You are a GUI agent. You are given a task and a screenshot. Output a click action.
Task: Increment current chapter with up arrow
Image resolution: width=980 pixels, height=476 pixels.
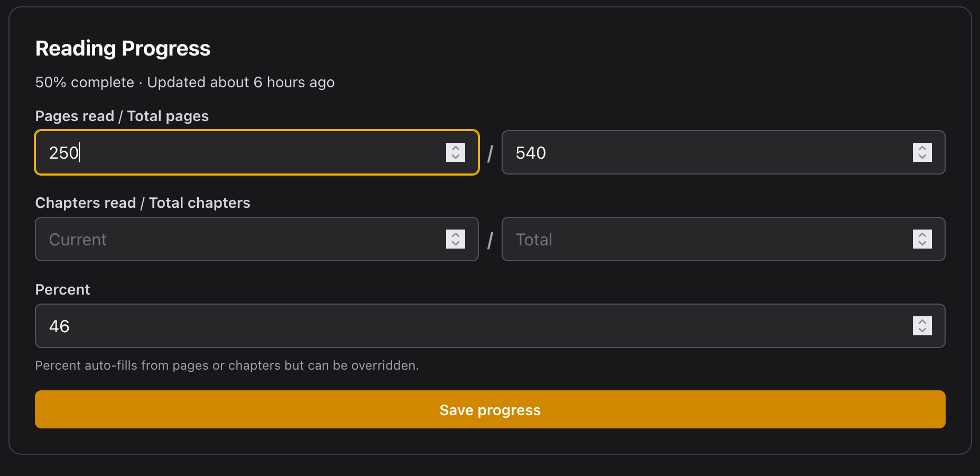click(455, 235)
